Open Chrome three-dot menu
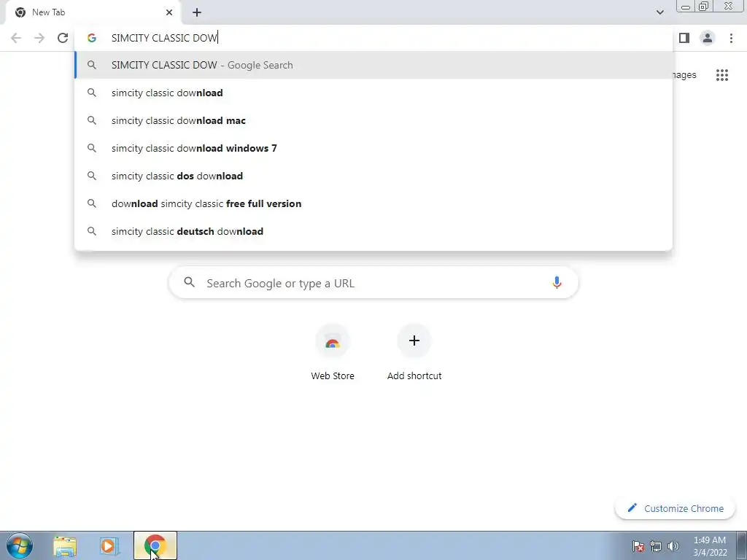This screenshot has width=747, height=560. [x=731, y=38]
